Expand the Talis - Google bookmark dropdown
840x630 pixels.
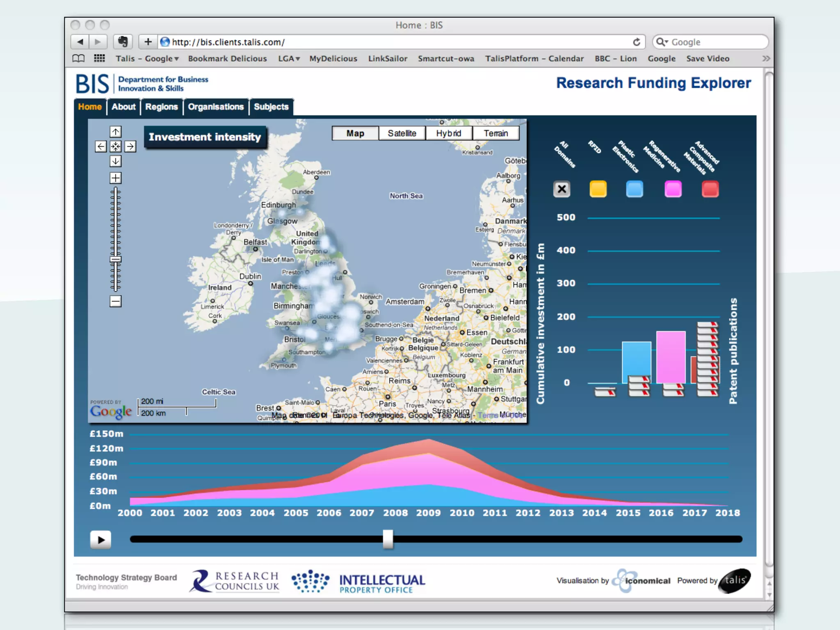tap(147, 59)
